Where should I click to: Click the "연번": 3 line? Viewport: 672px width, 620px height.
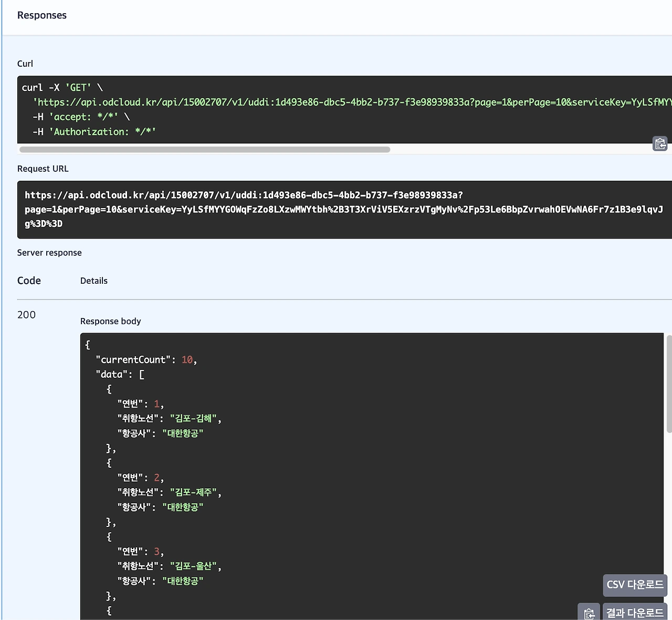141,552
